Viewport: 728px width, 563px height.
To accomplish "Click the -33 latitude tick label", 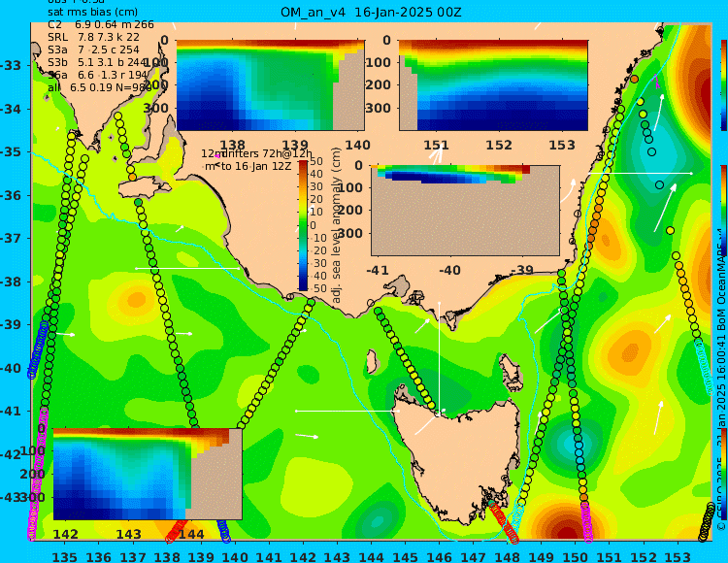I will [11, 65].
